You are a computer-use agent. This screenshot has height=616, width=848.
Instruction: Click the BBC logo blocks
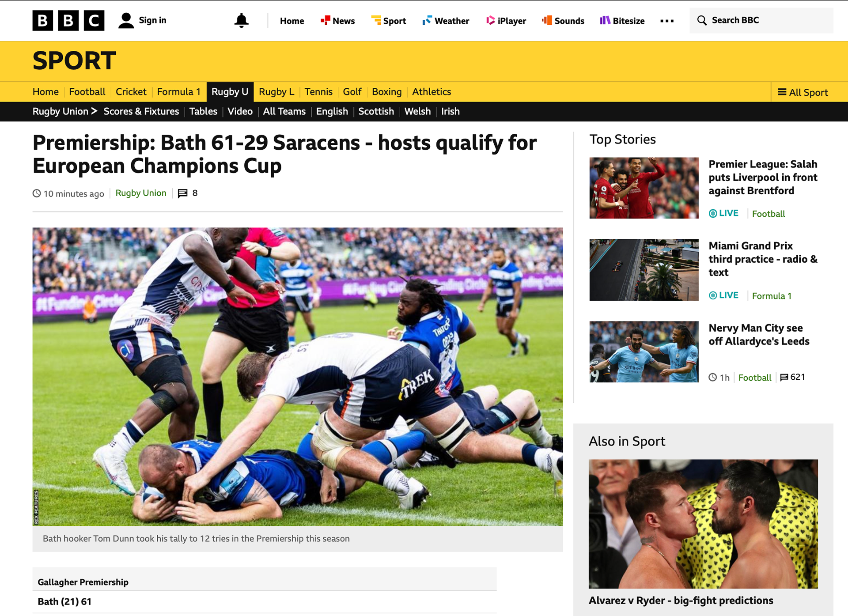(x=68, y=20)
